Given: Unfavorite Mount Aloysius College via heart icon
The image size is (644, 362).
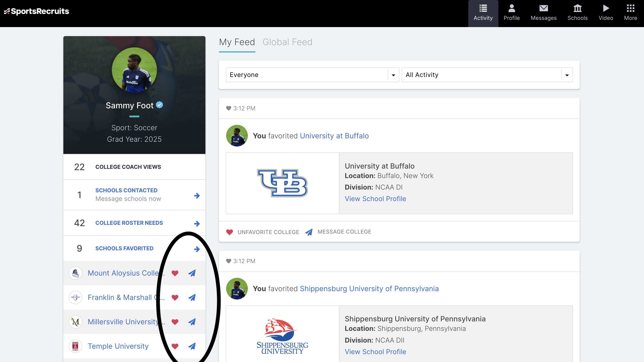Looking at the screenshot, I should 175,273.
